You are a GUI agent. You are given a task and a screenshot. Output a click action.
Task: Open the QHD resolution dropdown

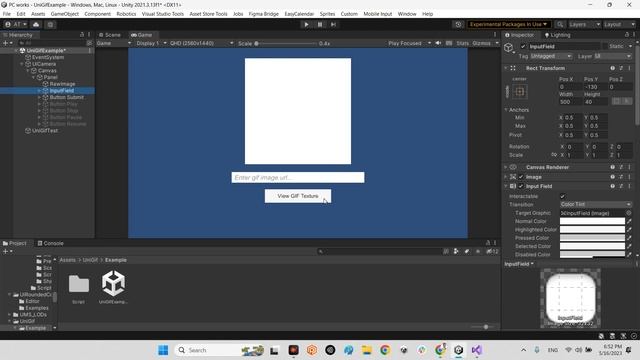tap(201, 43)
